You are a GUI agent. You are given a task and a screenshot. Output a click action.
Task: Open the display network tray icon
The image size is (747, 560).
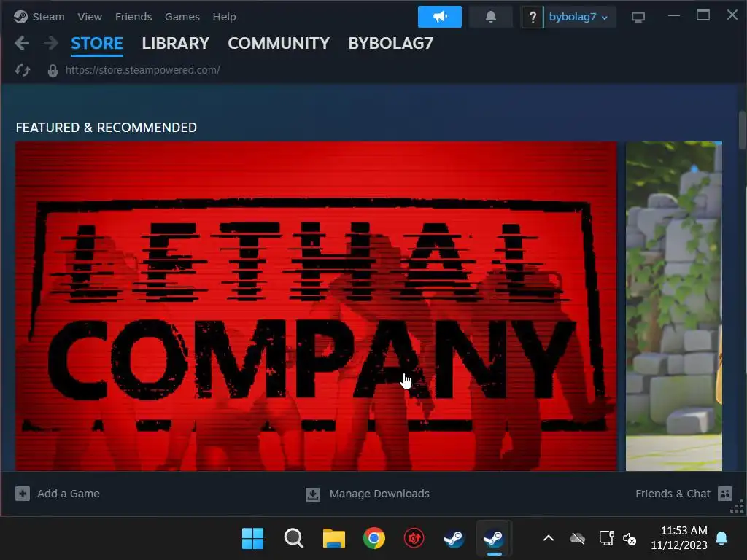pyautogui.click(x=606, y=539)
